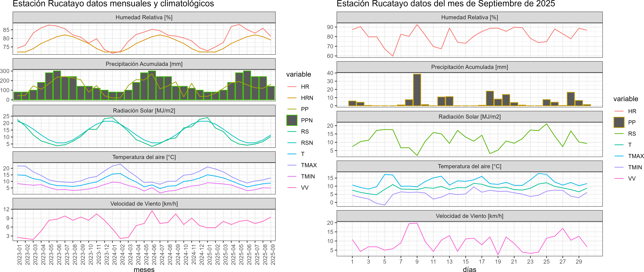Click the daily PP gray box legend swatch
The image size is (644, 272).
(619, 122)
